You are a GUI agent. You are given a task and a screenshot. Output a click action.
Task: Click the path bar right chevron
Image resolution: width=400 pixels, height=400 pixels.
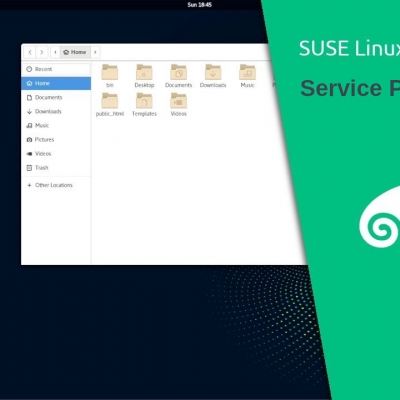click(x=95, y=52)
